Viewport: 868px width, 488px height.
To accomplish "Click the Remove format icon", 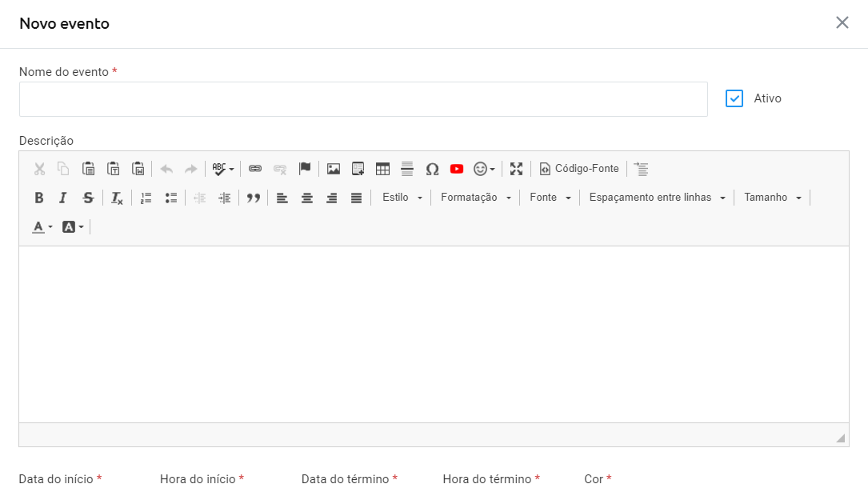I will (117, 198).
